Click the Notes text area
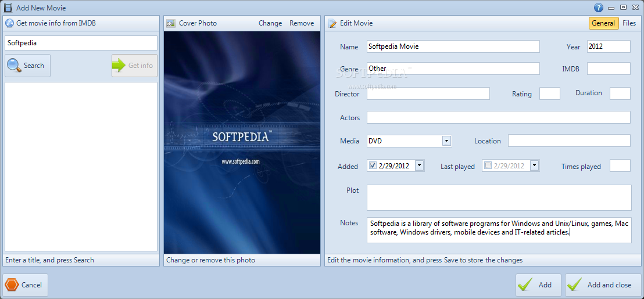 [499, 230]
